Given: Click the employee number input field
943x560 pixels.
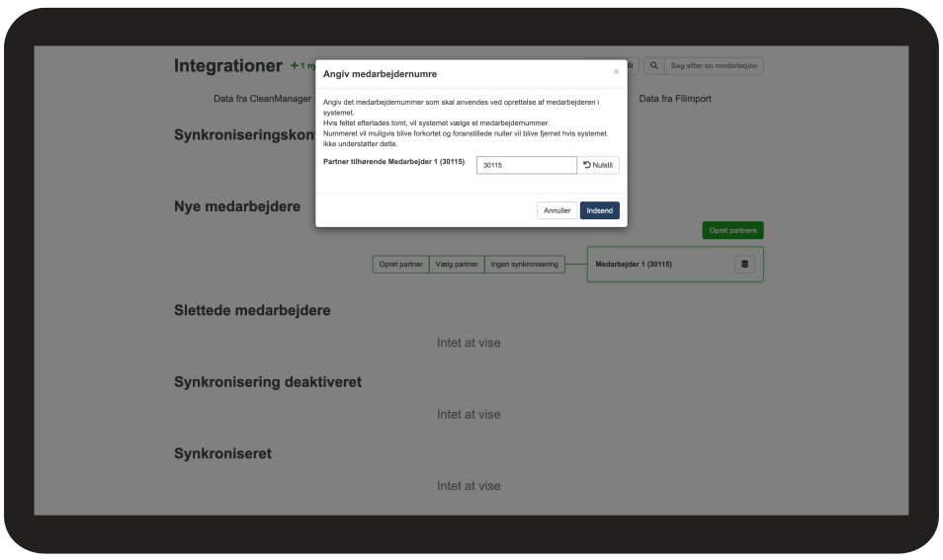Looking at the screenshot, I should tap(526, 165).
